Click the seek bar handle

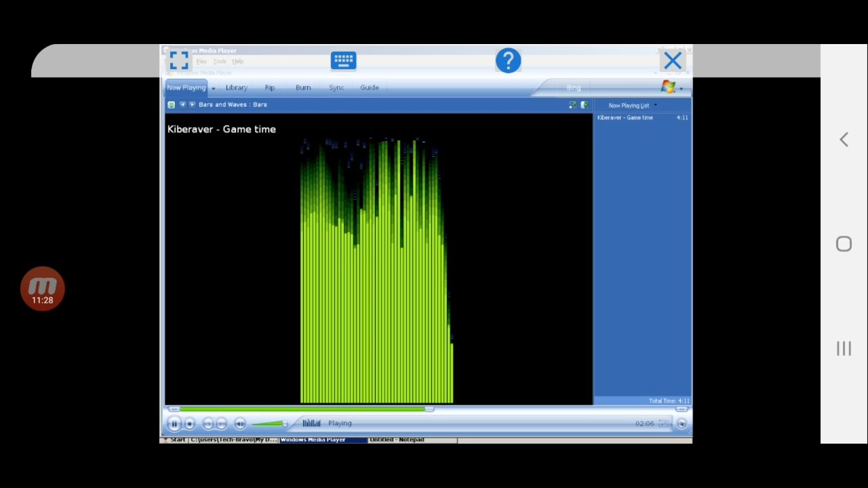(x=429, y=409)
